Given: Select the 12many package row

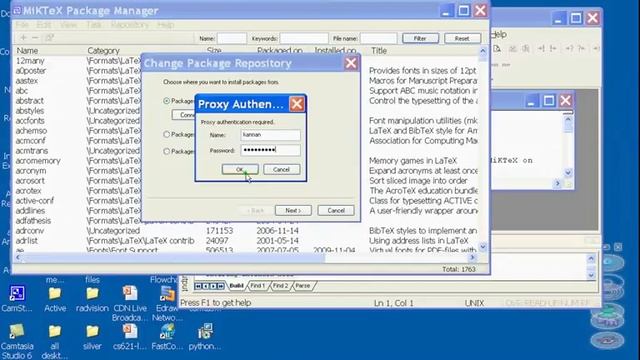Looking at the screenshot, I should click(x=30, y=61).
